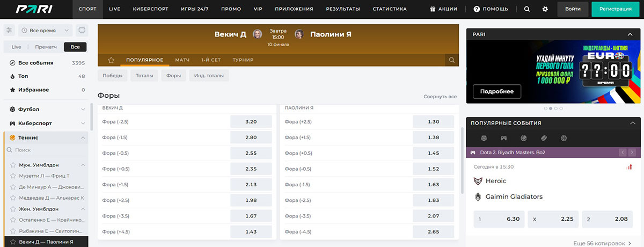Filter markets by Тоталы chip
The width and height of the screenshot is (644, 247).
(144, 76)
